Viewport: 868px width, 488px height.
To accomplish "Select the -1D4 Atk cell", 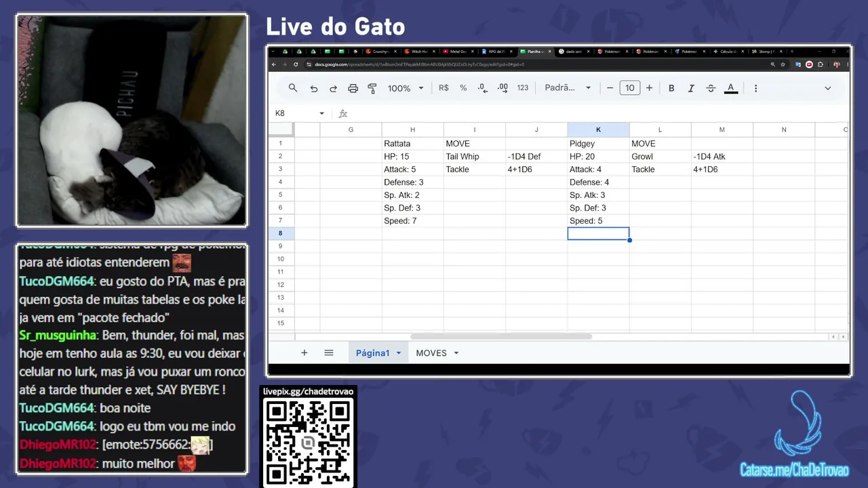I will pos(722,157).
